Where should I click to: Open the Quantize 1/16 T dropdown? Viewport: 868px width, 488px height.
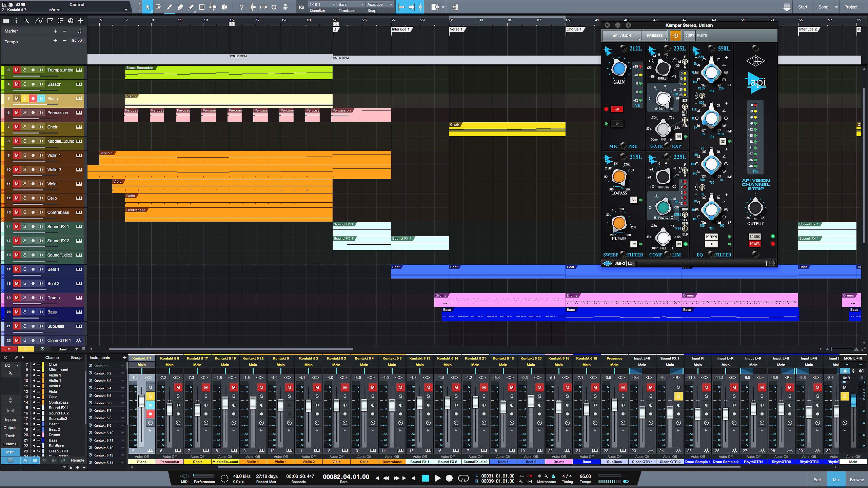pyautogui.click(x=322, y=4)
